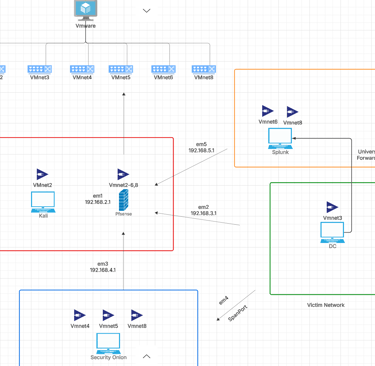Expand the downward chevron near Vmware

pyautogui.click(x=146, y=11)
